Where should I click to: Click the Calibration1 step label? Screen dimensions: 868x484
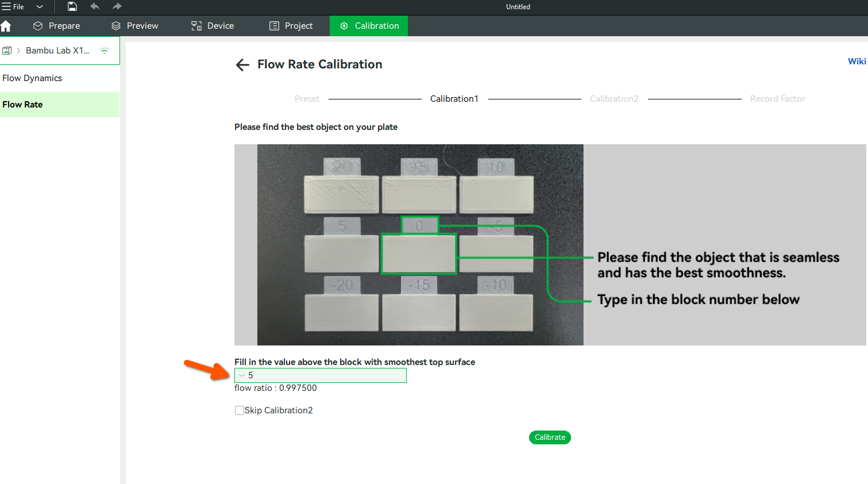[x=454, y=99]
